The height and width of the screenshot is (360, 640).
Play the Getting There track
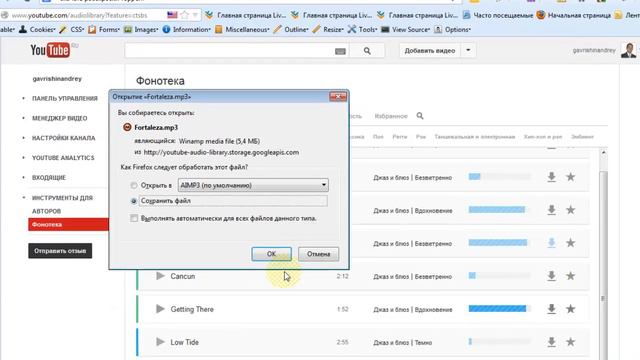[160, 309]
